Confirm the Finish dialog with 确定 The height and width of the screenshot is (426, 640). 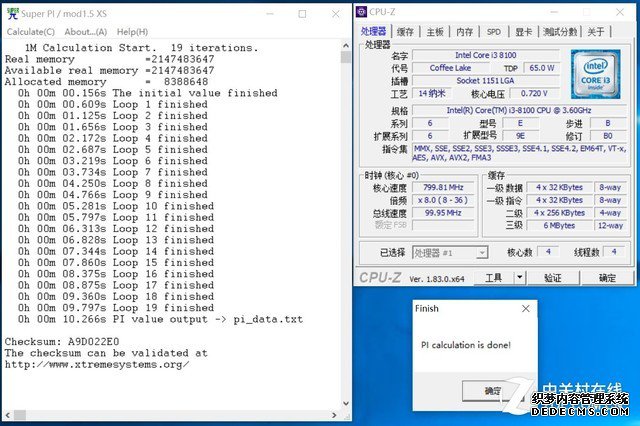(493, 391)
